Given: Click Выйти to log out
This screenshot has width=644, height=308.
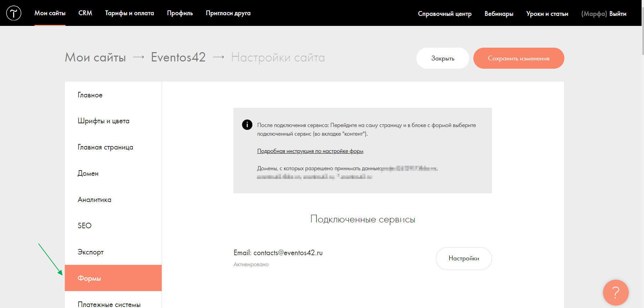Looking at the screenshot, I should tap(617, 14).
